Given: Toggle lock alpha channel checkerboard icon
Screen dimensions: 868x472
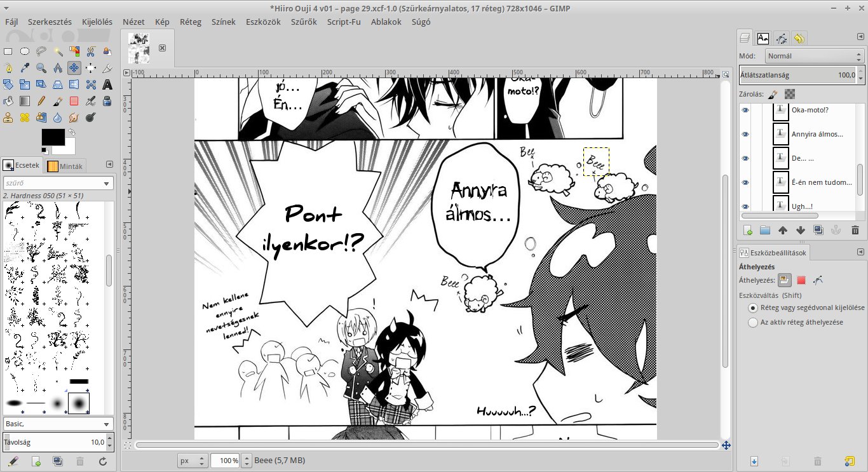Looking at the screenshot, I should click(790, 94).
